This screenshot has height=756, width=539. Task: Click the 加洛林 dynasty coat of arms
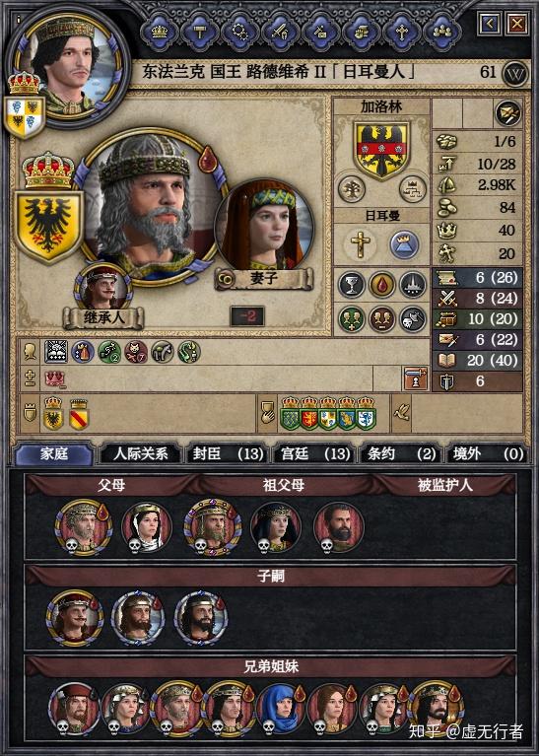click(x=381, y=150)
